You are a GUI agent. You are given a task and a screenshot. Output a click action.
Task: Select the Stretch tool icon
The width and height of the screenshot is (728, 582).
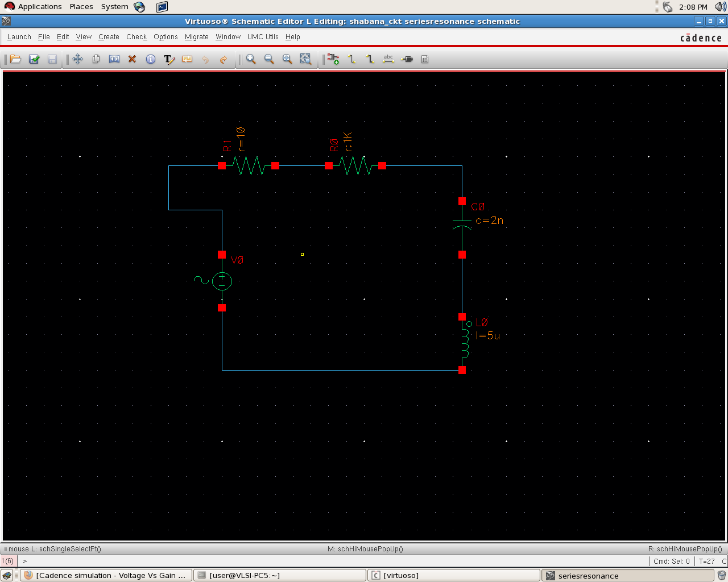[114, 59]
